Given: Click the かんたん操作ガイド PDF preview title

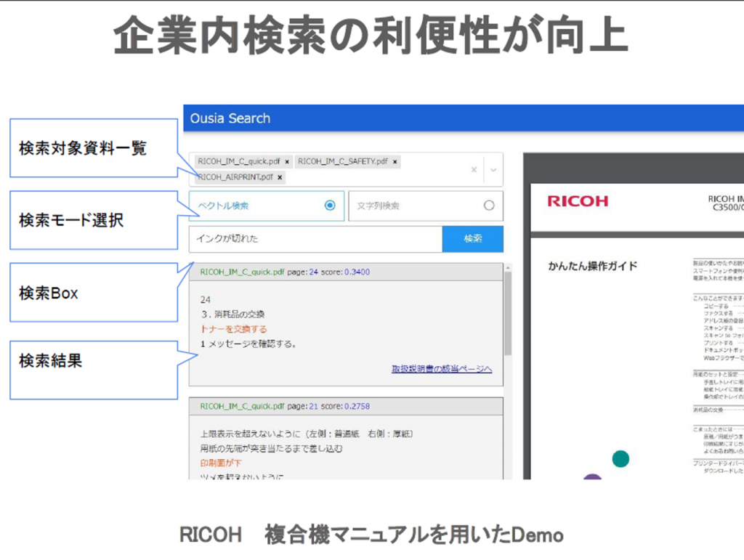Looking at the screenshot, I should [592, 266].
